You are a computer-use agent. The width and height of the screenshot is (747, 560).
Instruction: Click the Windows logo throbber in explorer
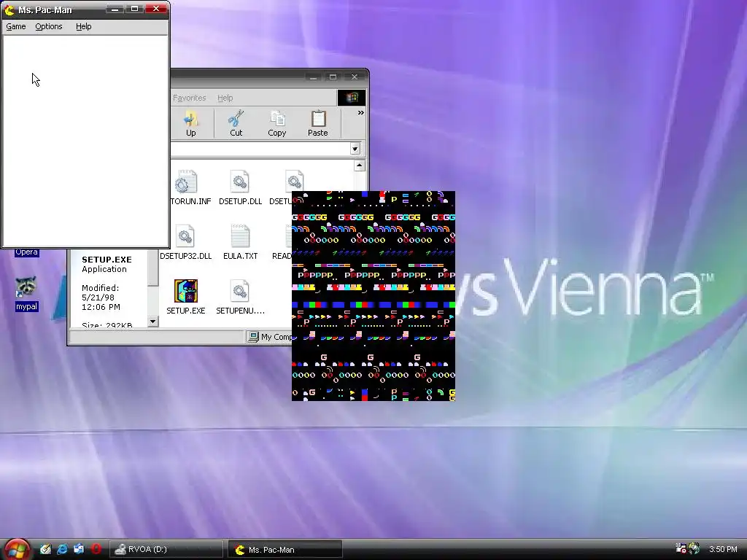pyautogui.click(x=352, y=98)
